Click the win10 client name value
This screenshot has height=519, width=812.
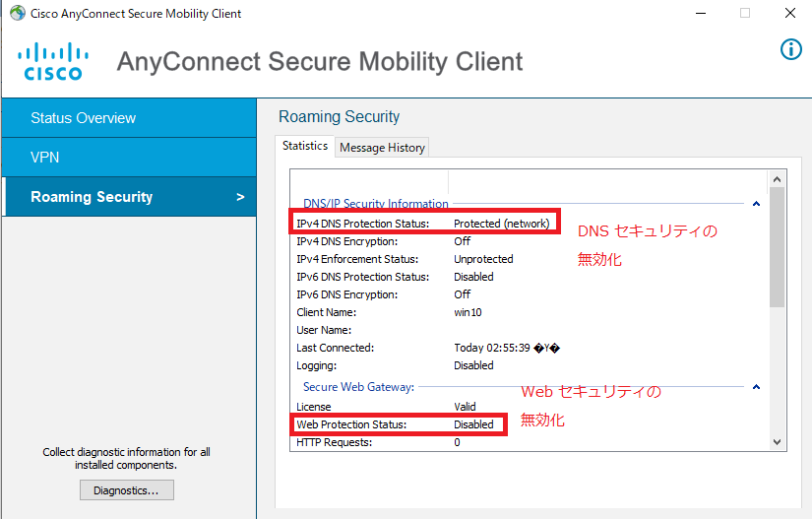(x=468, y=312)
